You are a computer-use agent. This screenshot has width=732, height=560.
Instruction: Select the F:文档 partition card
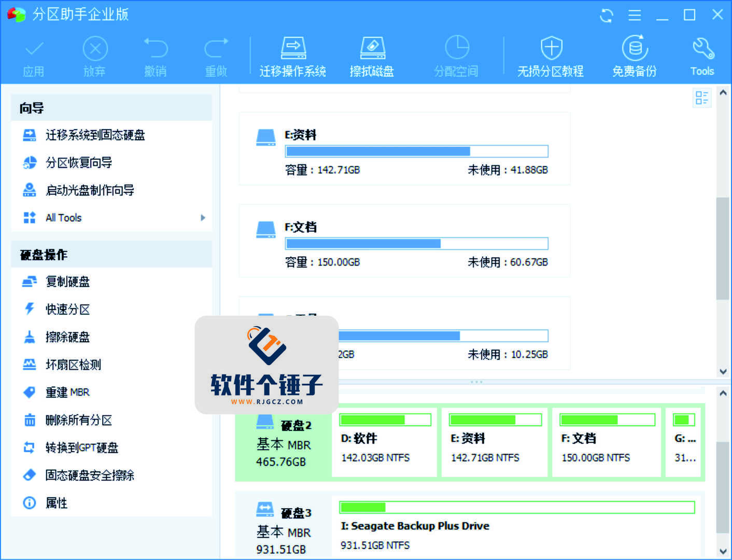[404, 241]
